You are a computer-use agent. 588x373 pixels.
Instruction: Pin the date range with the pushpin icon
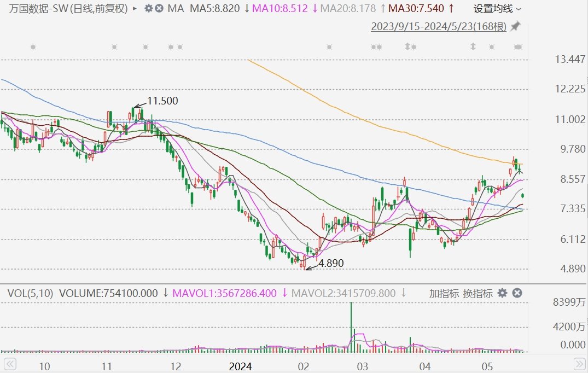[x=516, y=26]
